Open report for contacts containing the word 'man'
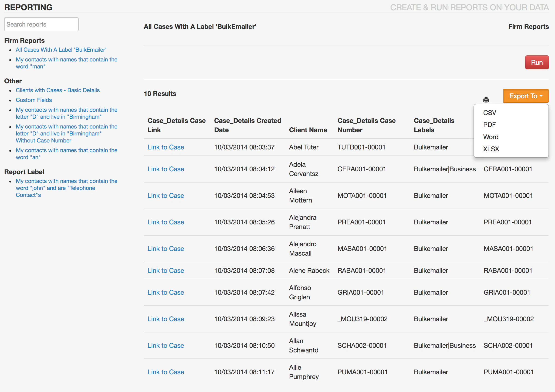This screenshot has width=555, height=392. tap(67, 63)
